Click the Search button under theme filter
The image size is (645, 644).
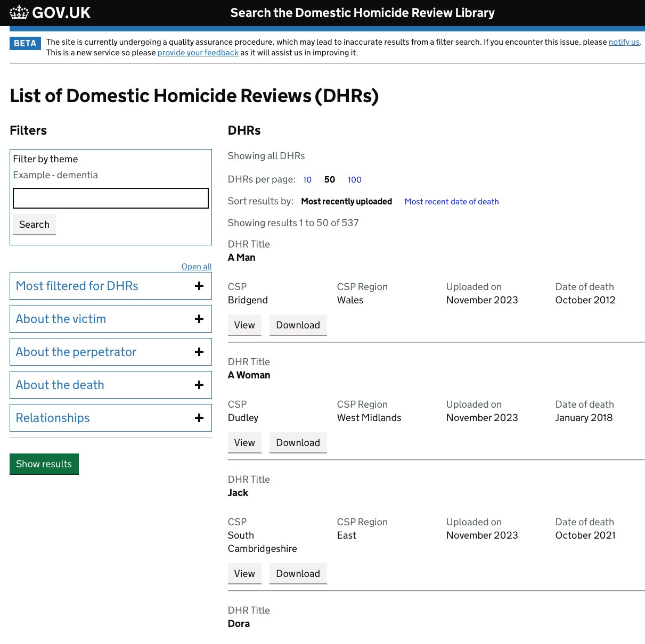coord(34,225)
